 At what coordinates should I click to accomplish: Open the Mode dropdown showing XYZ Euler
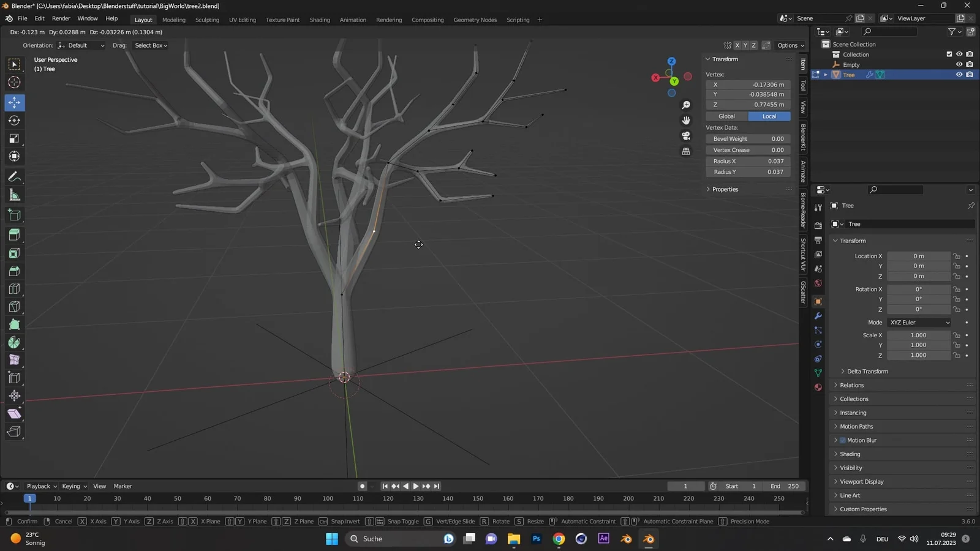[918, 322]
